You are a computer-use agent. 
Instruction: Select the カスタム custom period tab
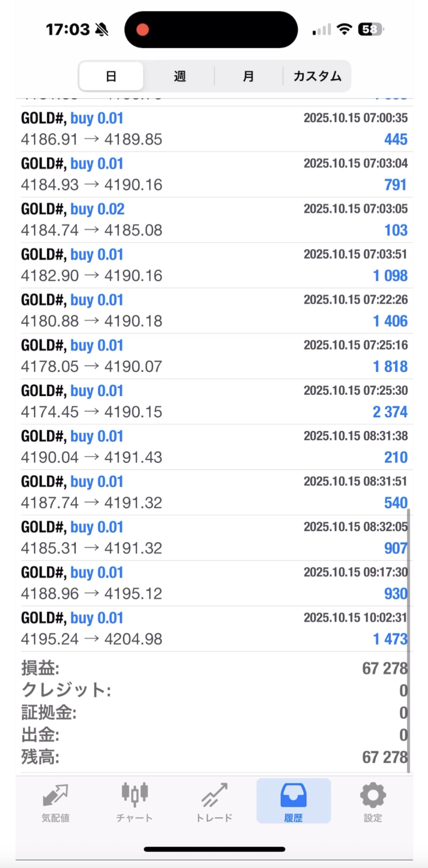[317, 76]
